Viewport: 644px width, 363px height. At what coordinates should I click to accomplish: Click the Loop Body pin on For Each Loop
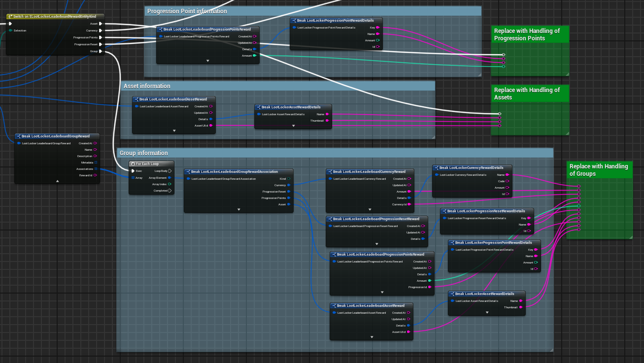click(x=170, y=171)
